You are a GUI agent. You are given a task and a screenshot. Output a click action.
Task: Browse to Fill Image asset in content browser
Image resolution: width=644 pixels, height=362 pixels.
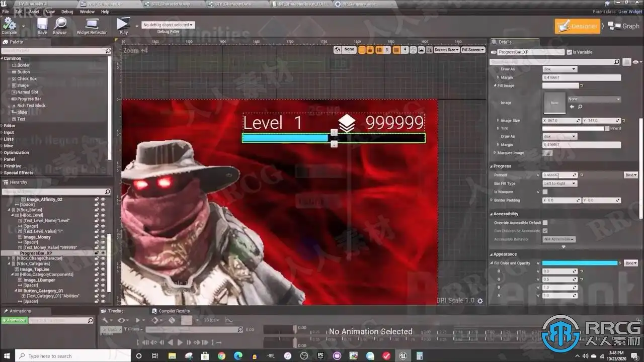tap(580, 107)
